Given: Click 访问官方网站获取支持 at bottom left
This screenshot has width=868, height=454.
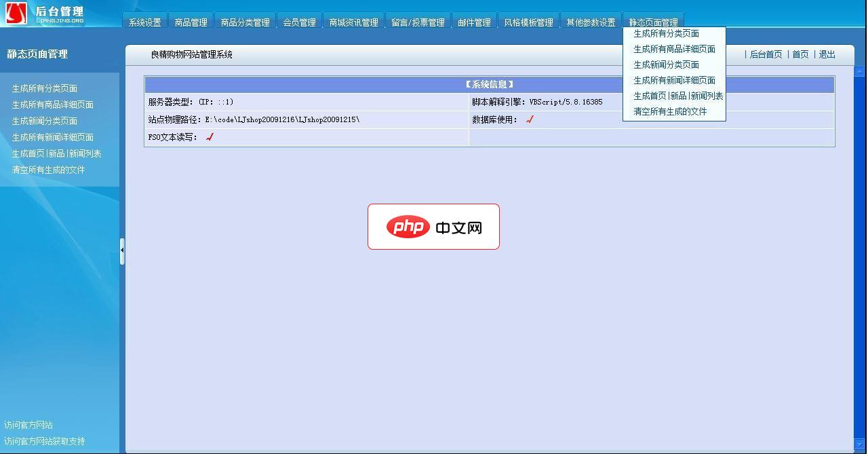Looking at the screenshot, I should [x=43, y=440].
